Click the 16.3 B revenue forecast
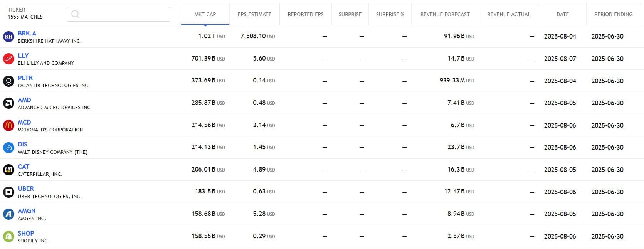The image size is (644, 249). (x=461, y=170)
